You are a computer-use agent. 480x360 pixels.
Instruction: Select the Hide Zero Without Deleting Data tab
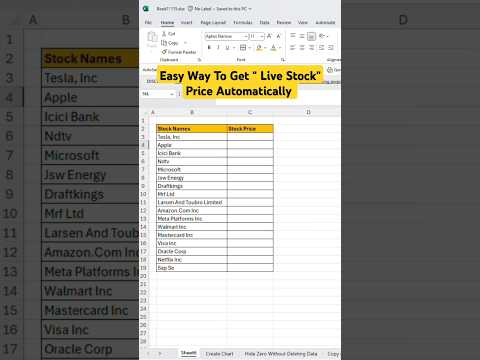(281, 354)
